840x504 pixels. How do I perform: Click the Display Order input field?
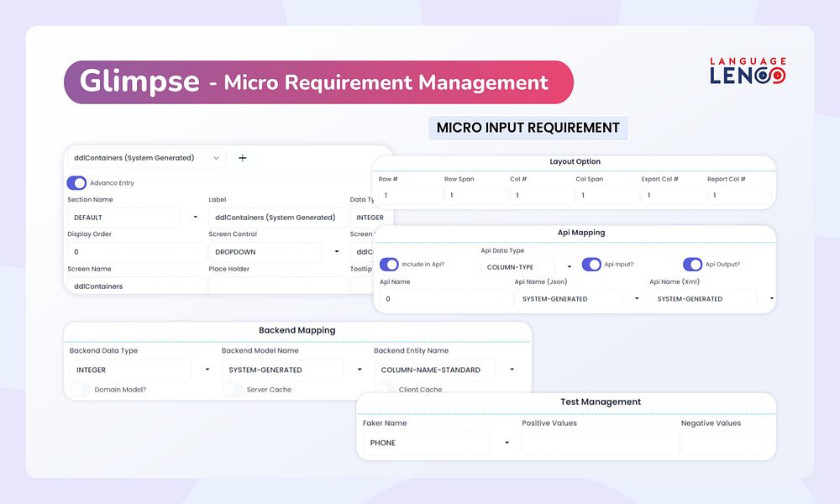(137, 252)
